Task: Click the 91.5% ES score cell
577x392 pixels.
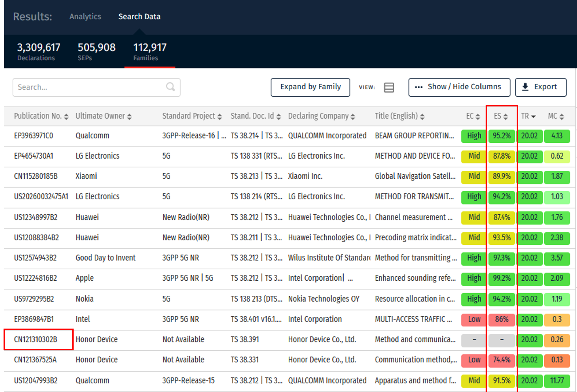Action: click(x=502, y=380)
